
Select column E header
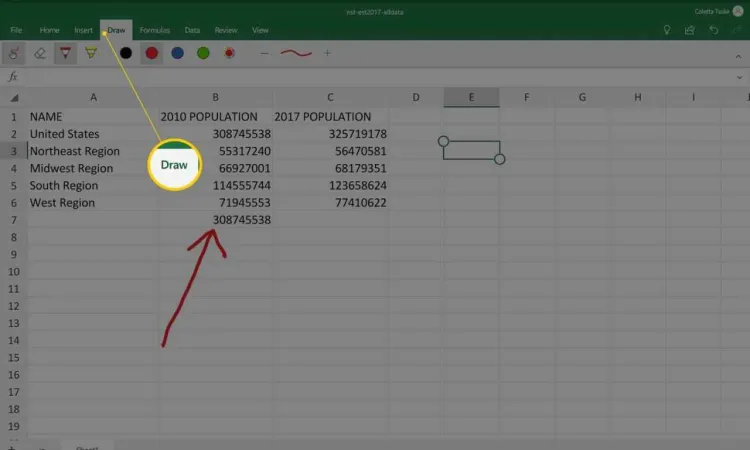472,98
